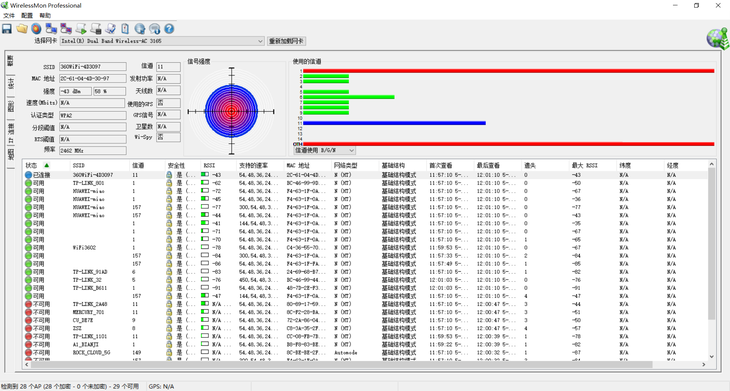Screen dimensions: 730x391
Task: Switch to the 概要 vertical tab
Action: pyautogui.click(x=10, y=61)
